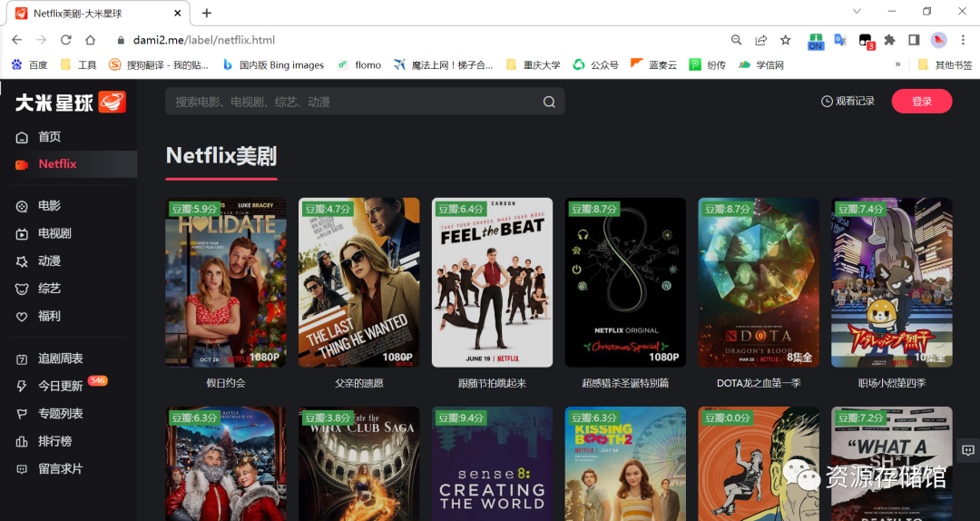
Task: Open The Last Thing He Wanted poster
Action: [x=358, y=282]
